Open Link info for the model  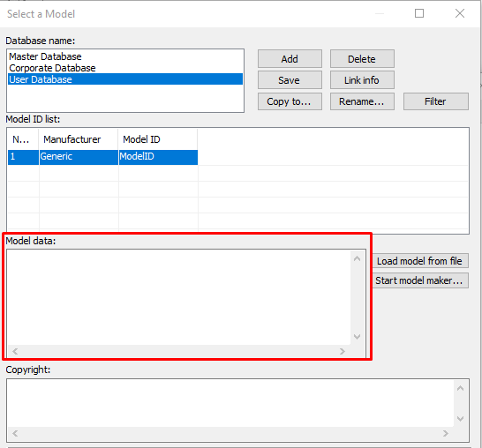[362, 80]
